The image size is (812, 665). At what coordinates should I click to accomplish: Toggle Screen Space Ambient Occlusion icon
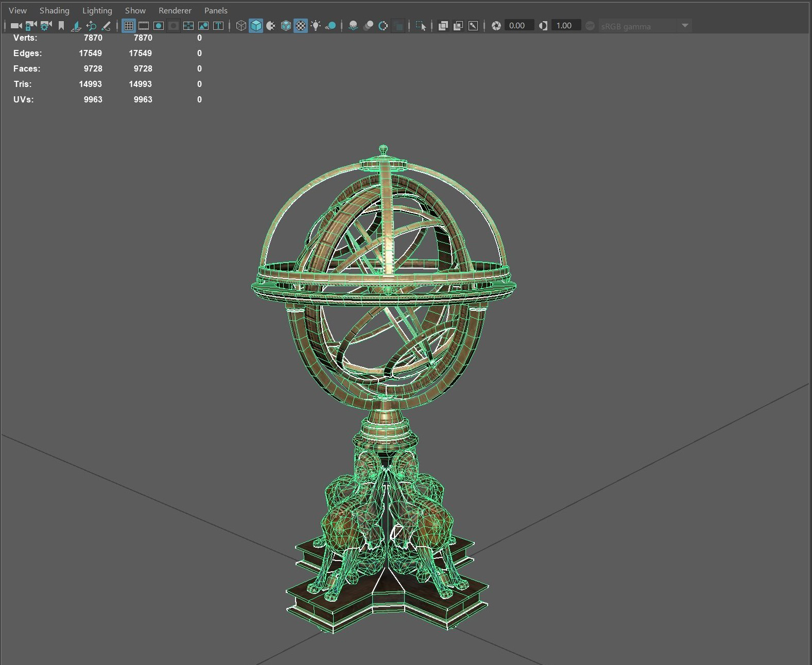pos(353,26)
